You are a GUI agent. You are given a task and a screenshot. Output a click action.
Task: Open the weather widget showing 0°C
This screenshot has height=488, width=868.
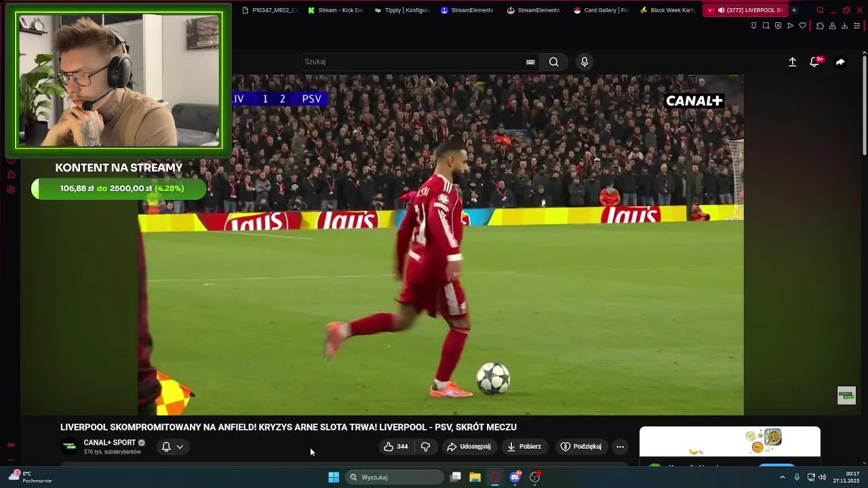pos(30,477)
